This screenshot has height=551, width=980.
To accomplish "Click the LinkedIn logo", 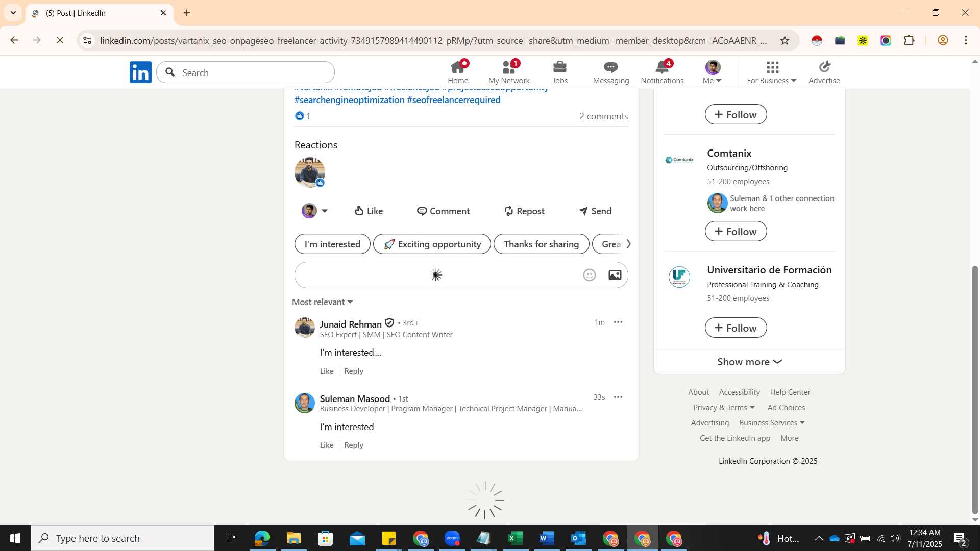I will (140, 72).
